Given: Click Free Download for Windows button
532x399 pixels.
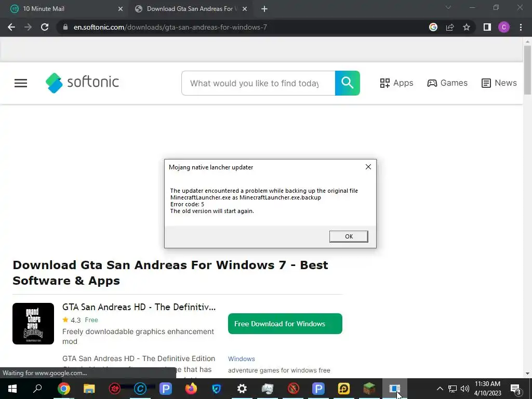Looking at the screenshot, I should click(285, 324).
